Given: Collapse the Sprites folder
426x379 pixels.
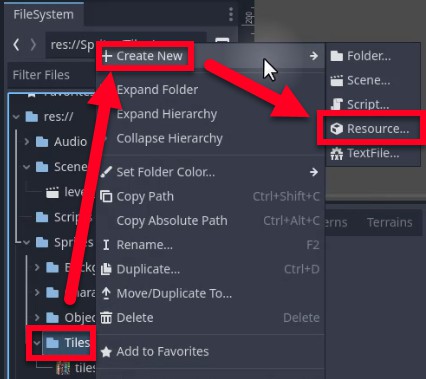Looking at the screenshot, I should coord(27,242).
